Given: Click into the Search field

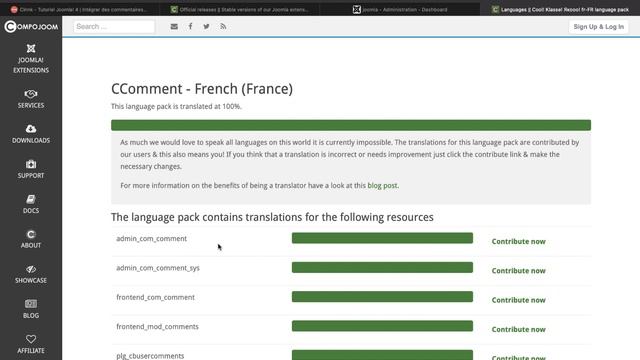Looking at the screenshot, I should (114, 27).
